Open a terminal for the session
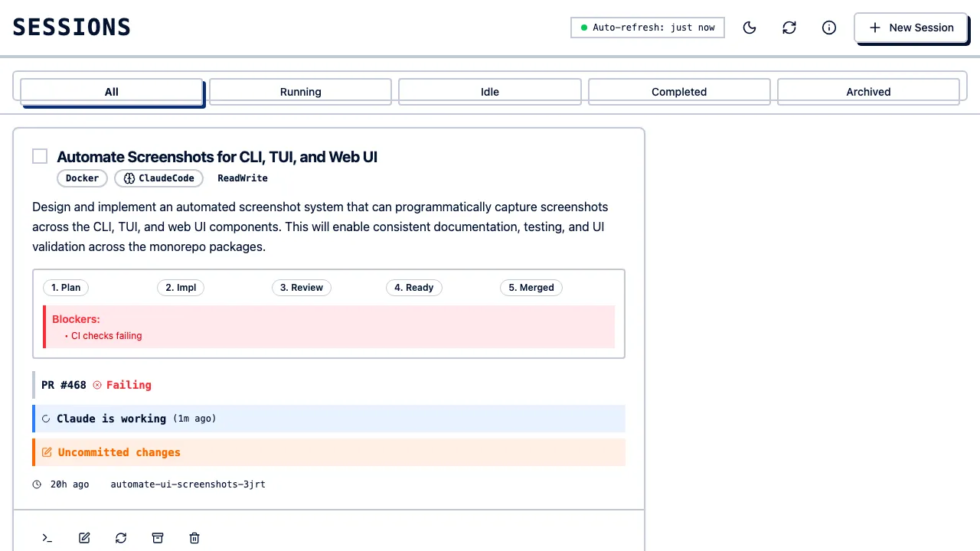 [47, 538]
